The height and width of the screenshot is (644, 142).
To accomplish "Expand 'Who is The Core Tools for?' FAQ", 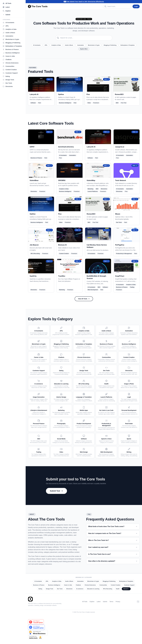I will 113,540.
